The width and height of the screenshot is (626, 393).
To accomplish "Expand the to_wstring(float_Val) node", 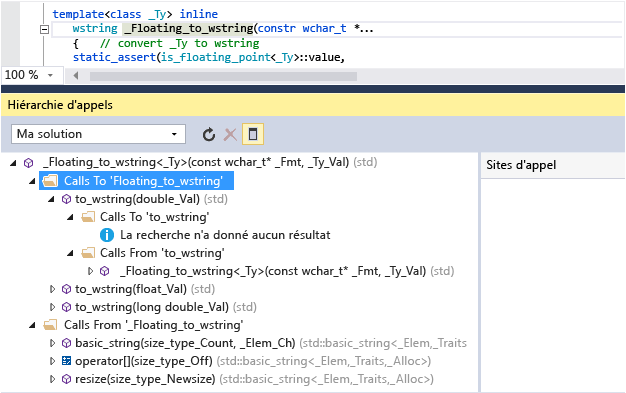I will [x=52, y=289].
